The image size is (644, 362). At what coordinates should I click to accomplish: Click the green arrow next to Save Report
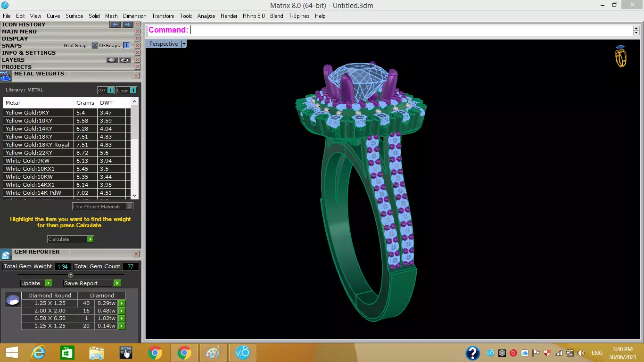point(117,283)
